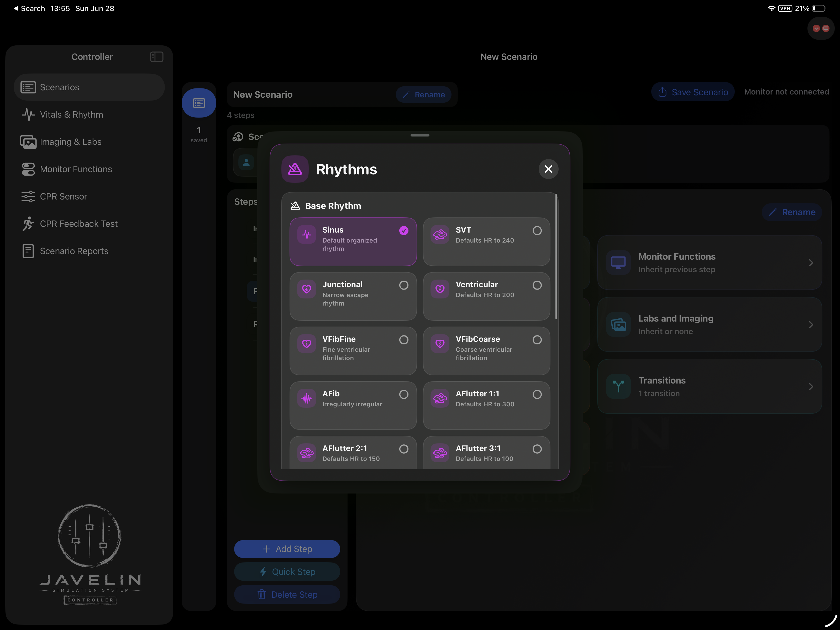Click the VFibFine heart icon
The height and width of the screenshot is (630, 840).
[x=306, y=344]
